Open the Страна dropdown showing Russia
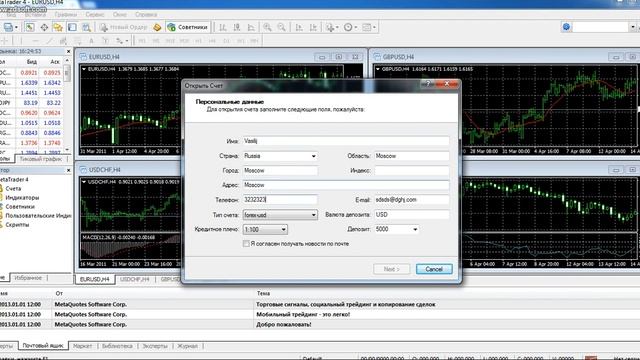Screen dimensions: 640x360 click(x=280, y=156)
